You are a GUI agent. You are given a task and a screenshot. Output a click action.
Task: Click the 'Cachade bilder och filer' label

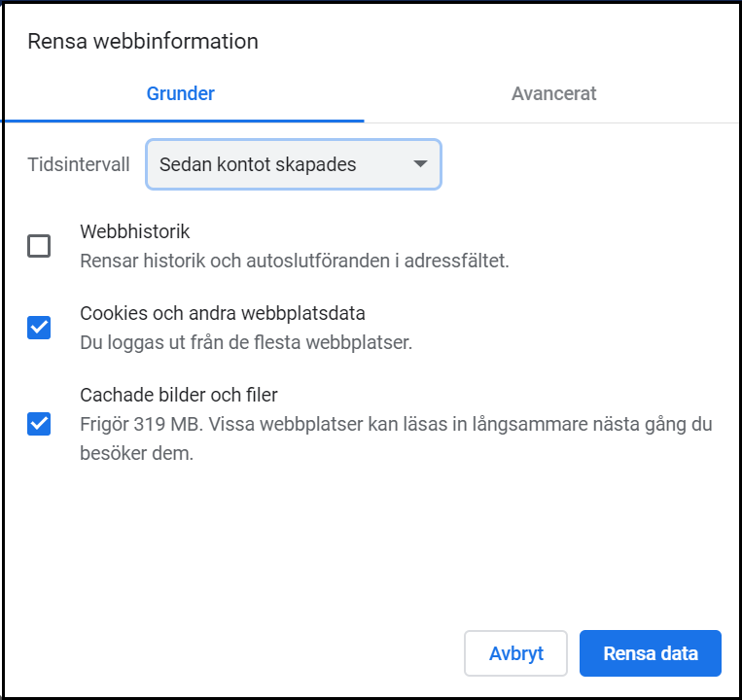pos(179,395)
